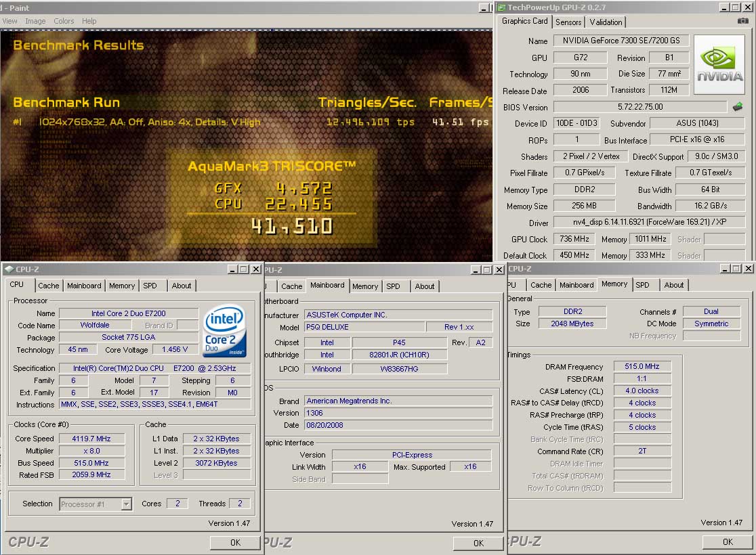Switch to the Sensors tab in GPU-Z
The image size is (756, 555).
[568, 22]
